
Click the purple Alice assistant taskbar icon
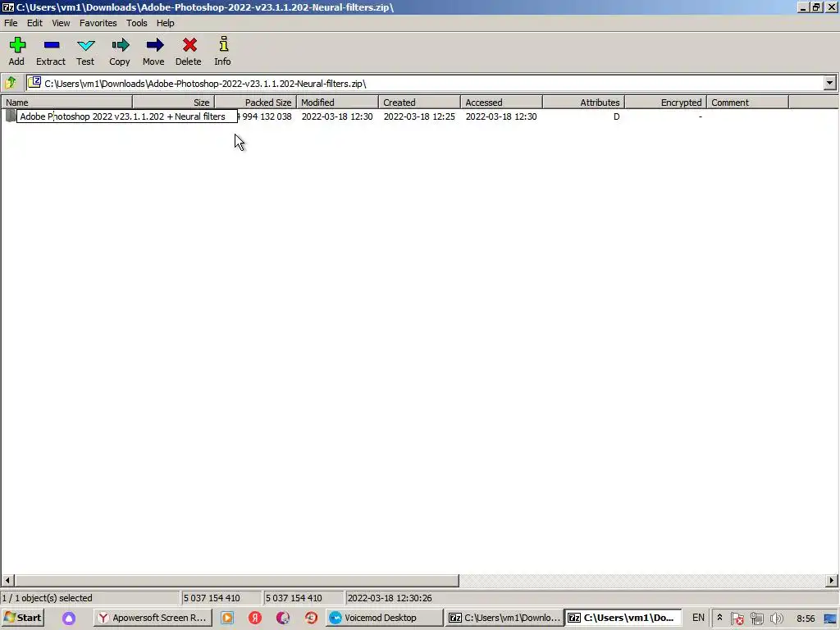pyautogui.click(x=69, y=619)
